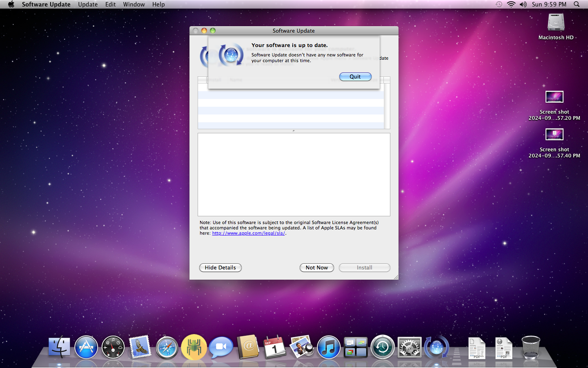Open the iCal calendar icon in the Dock

coord(275,347)
